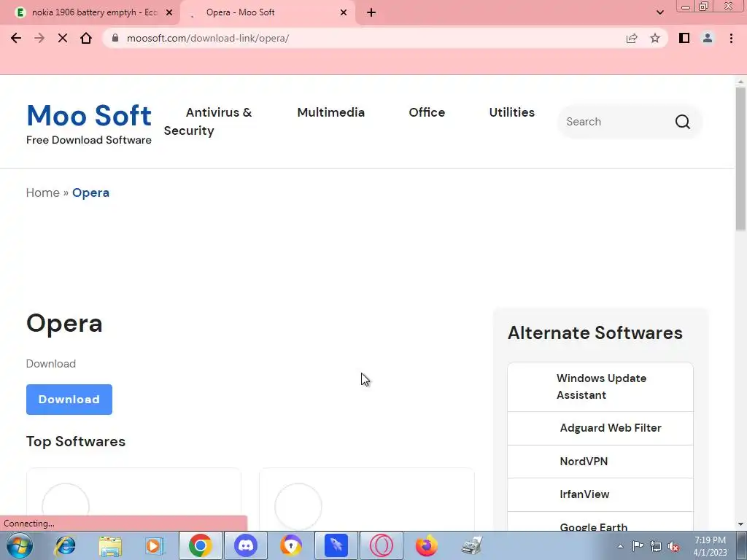Viewport: 747px width, 560px height.
Task: Open Google Earth alternate software
Action: (x=593, y=526)
